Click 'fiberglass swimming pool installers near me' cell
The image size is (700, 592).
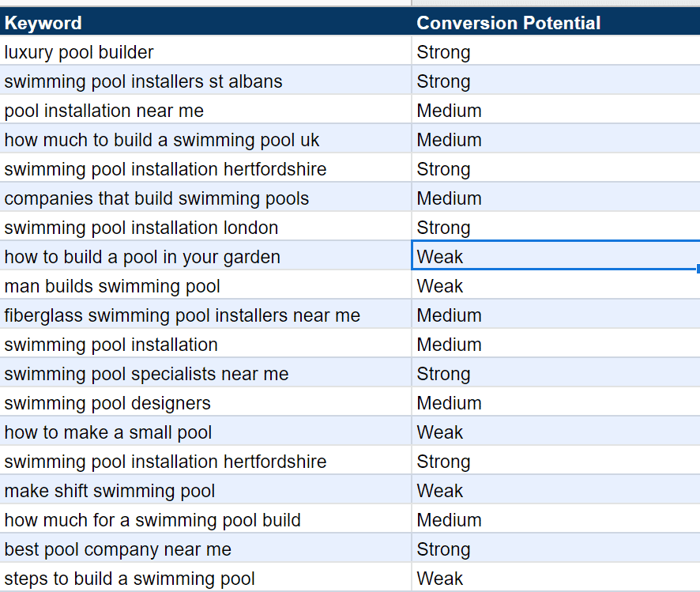[x=205, y=315]
